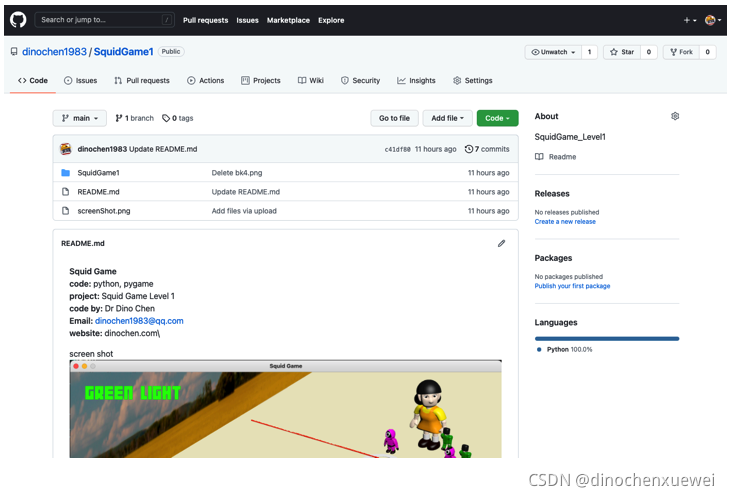730x497 pixels.
Task: Open commit hash c41df80
Action: [397, 149]
